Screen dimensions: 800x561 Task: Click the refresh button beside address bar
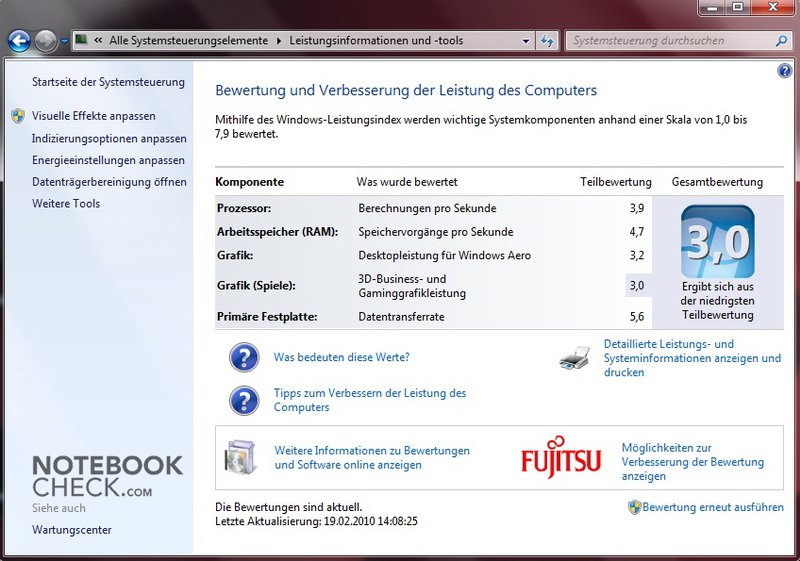(x=547, y=41)
